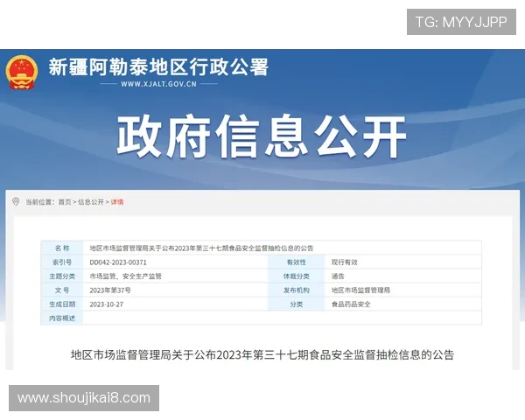Viewport: 525px width, 420px height.
Task: Click the 分类 label cell
Action: coord(297,304)
